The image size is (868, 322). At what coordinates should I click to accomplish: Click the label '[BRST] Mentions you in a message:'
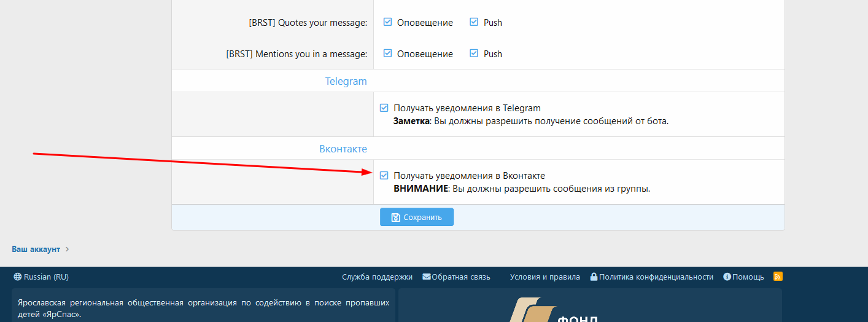296,54
